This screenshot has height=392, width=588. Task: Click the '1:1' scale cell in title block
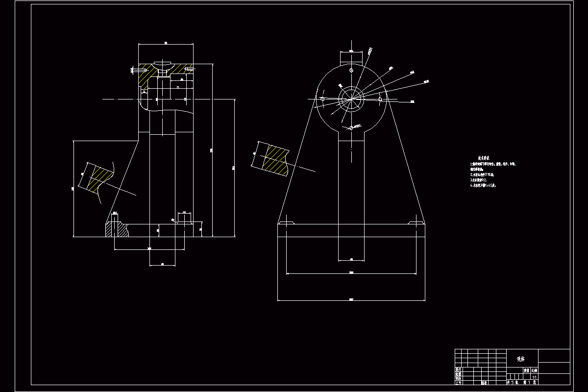(x=534, y=377)
